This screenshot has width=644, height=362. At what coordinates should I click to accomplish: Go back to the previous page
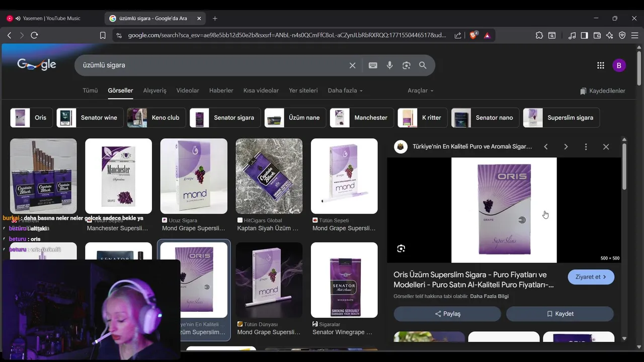click(9, 35)
